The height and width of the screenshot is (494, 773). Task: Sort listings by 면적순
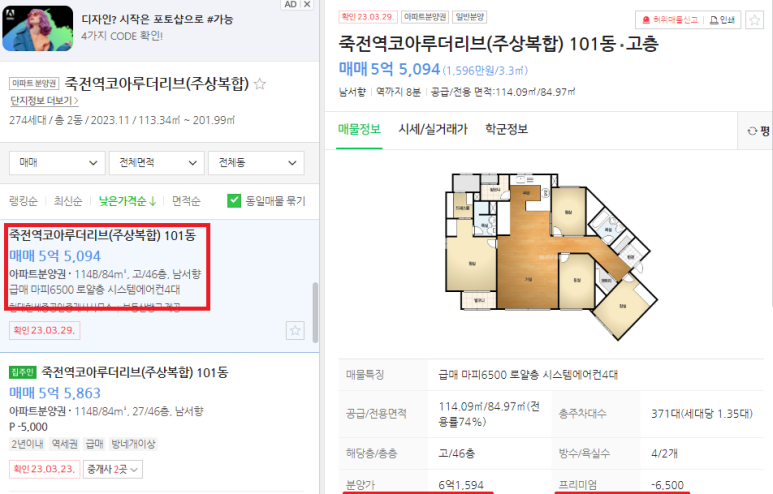[x=186, y=201]
